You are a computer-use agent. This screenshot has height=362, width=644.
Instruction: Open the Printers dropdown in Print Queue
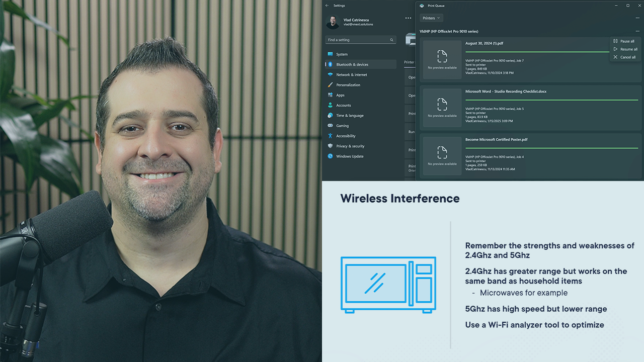[431, 18]
